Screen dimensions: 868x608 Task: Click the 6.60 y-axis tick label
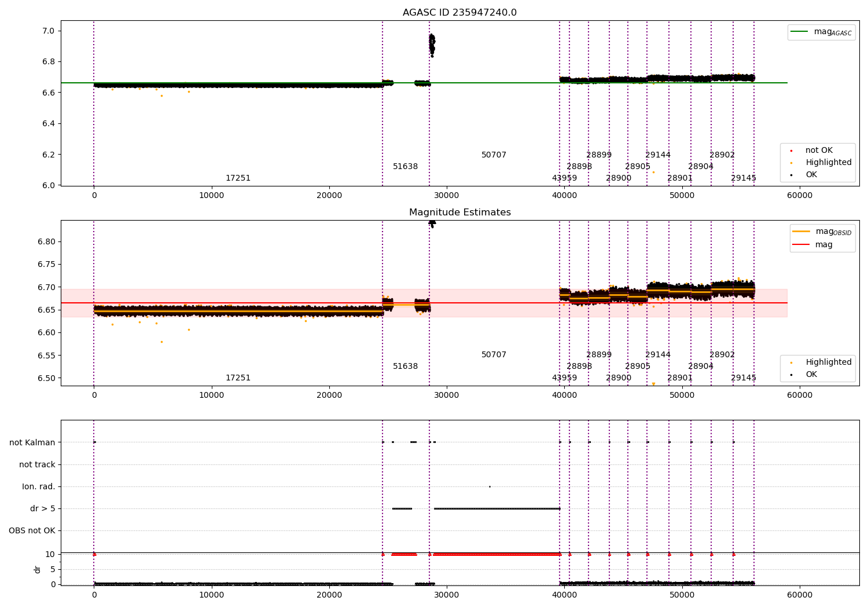(x=46, y=333)
